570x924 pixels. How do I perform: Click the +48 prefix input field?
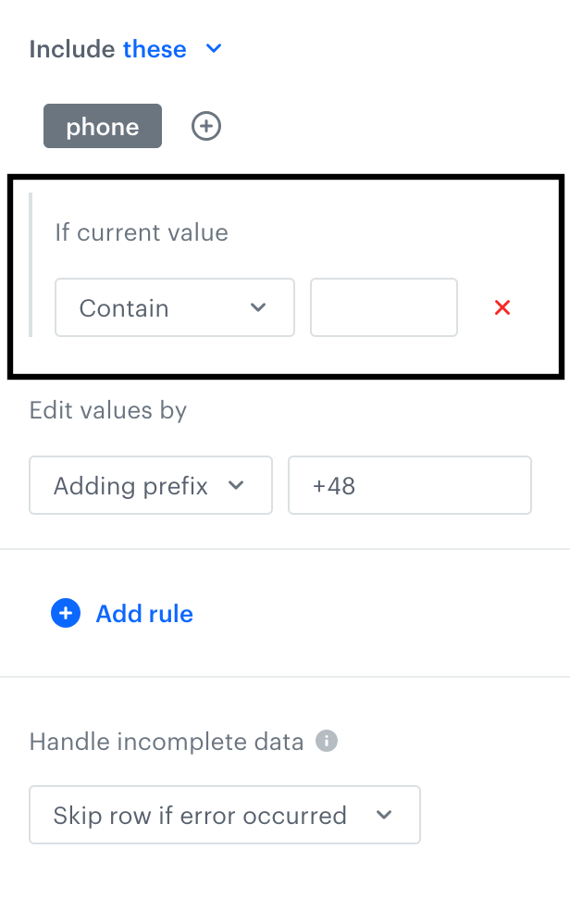coord(409,485)
